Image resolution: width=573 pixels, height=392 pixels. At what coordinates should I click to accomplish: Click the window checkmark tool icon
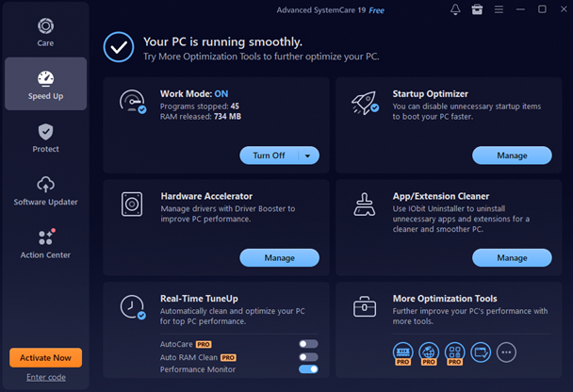pos(481,352)
